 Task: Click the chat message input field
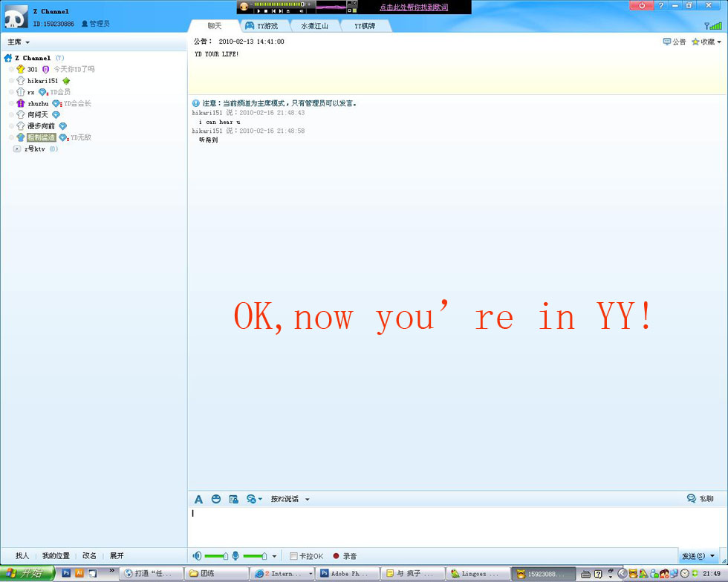[x=458, y=527]
